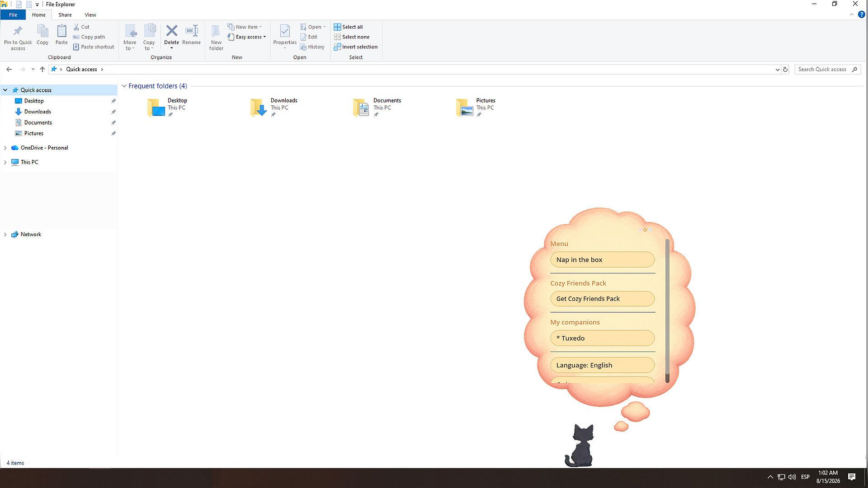Image resolution: width=868 pixels, height=488 pixels.
Task: Click Pin to Quick access icon
Action: 18,31
